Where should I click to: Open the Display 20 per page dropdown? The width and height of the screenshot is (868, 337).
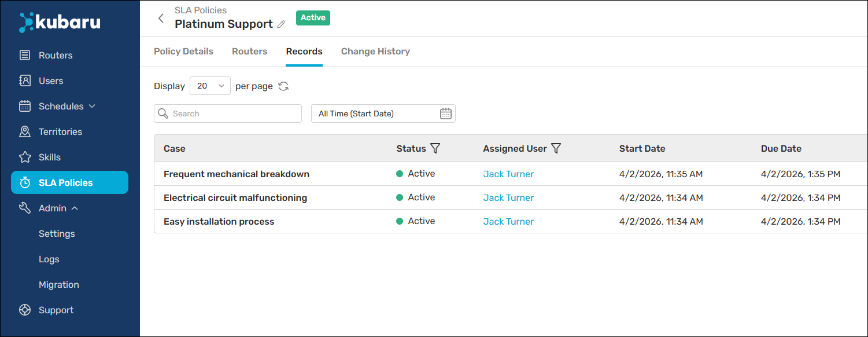210,86
